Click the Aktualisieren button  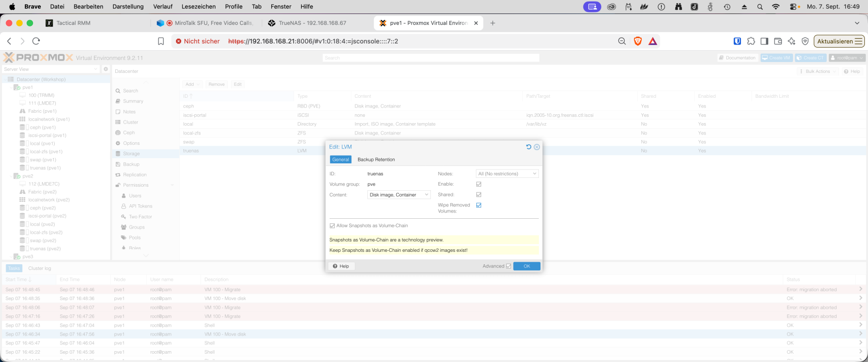coord(839,41)
